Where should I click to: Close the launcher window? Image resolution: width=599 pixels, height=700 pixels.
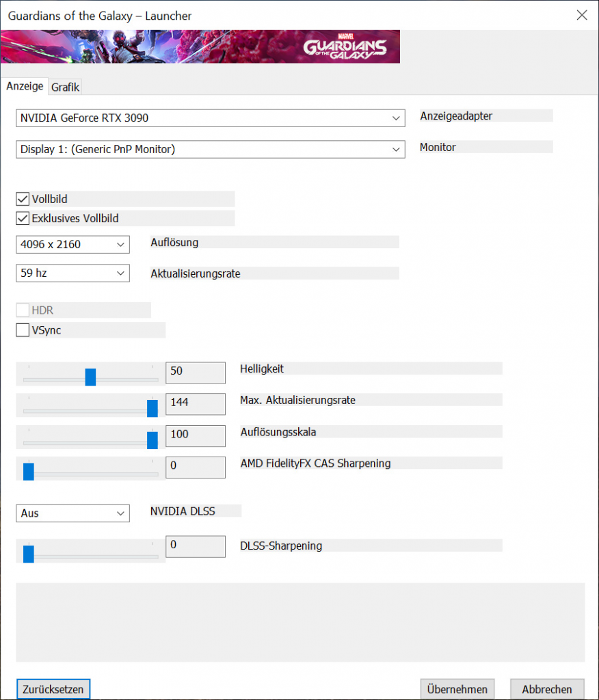(x=582, y=15)
